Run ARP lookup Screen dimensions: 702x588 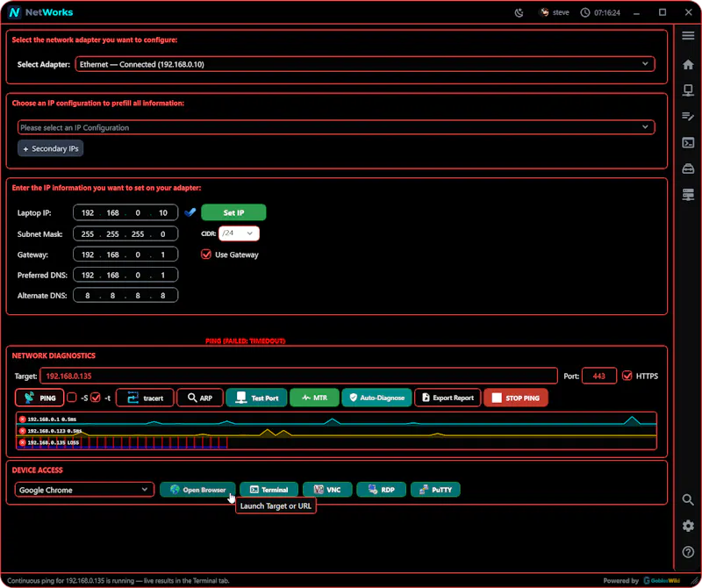pyautogui.click(x=200, y=398)
